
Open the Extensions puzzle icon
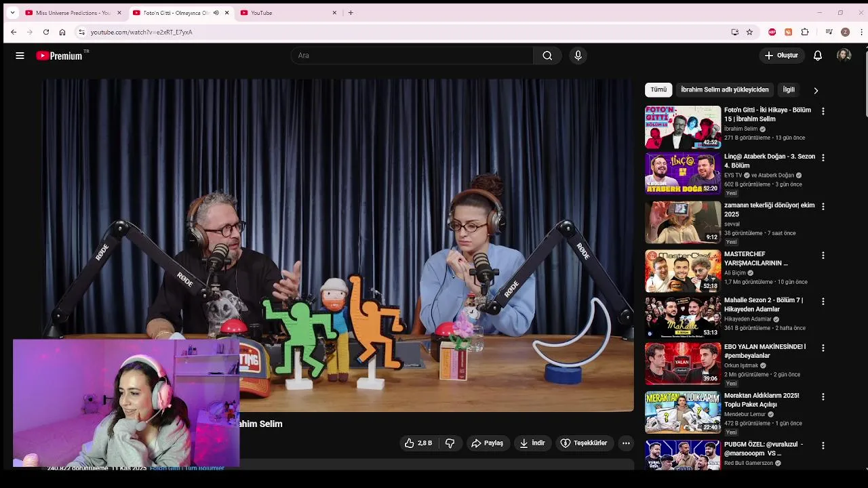click(x=805, y=32)
